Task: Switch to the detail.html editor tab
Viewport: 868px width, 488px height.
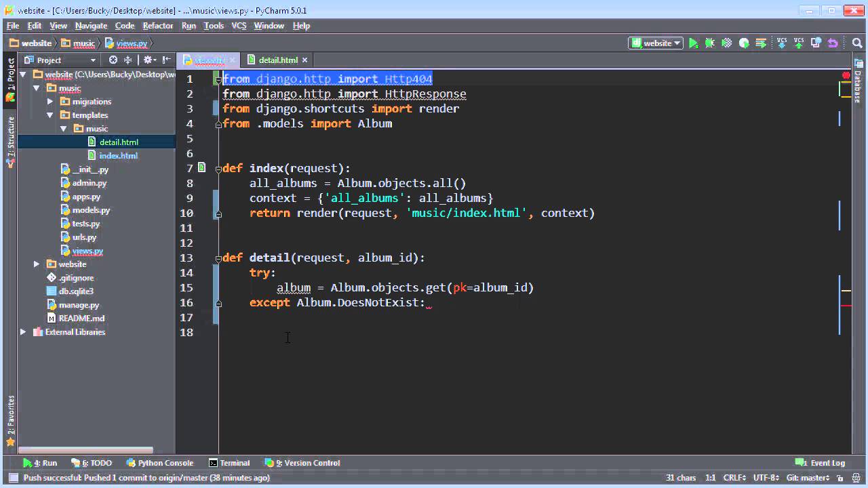Action: 277,60
